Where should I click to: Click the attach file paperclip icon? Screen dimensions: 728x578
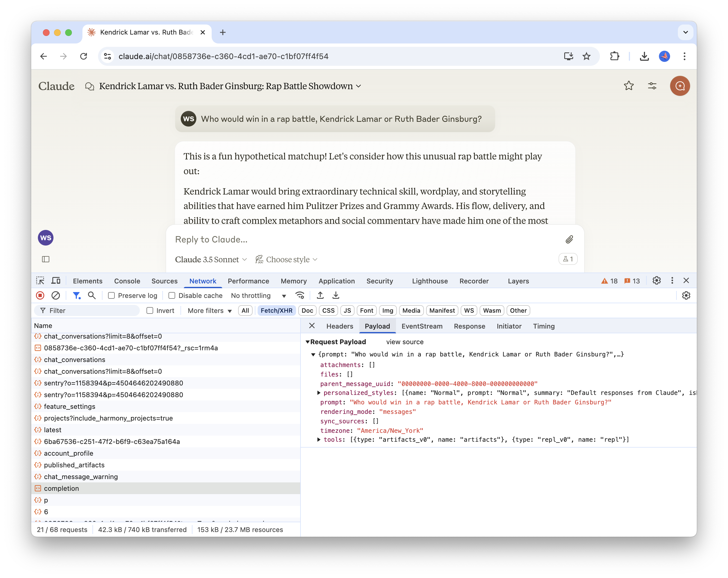569,239
